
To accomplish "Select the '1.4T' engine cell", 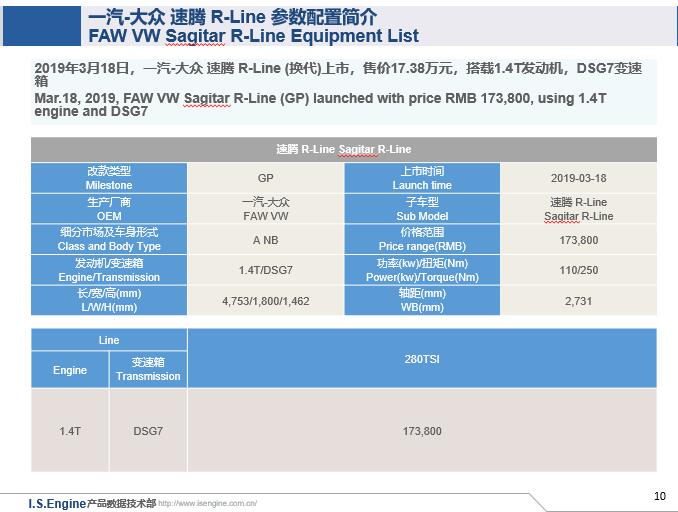I will [70, 431].
